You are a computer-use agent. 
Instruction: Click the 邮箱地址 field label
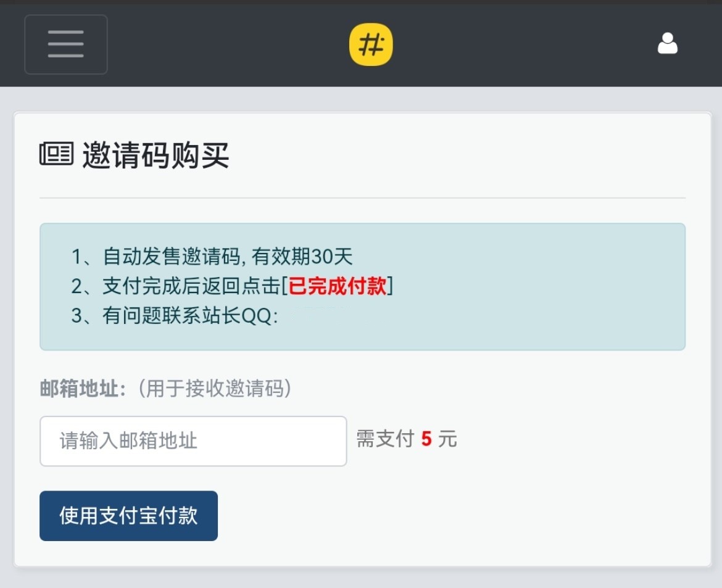pyautogui.click(x=83, y=389)
